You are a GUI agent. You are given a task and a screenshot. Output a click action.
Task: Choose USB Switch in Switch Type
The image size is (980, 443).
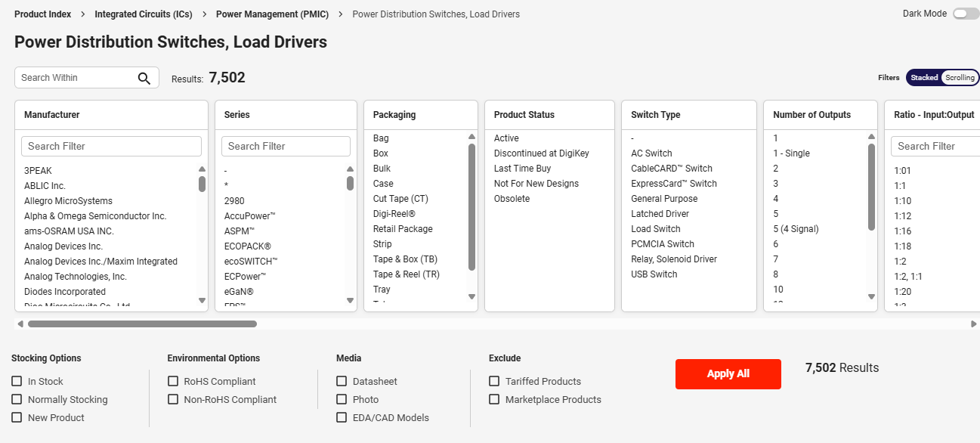tap(654, 274)
